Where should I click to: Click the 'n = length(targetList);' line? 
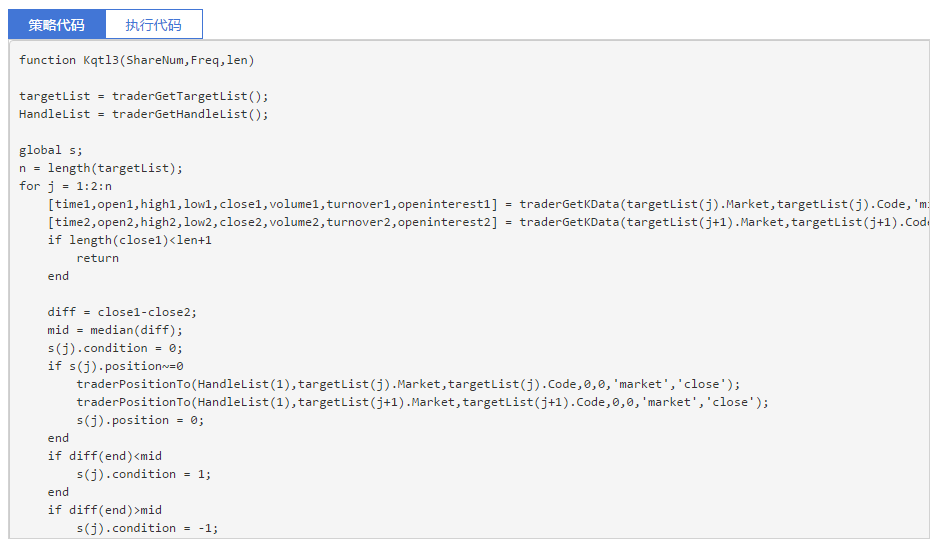pyautogui.click(x=101, y=168)
